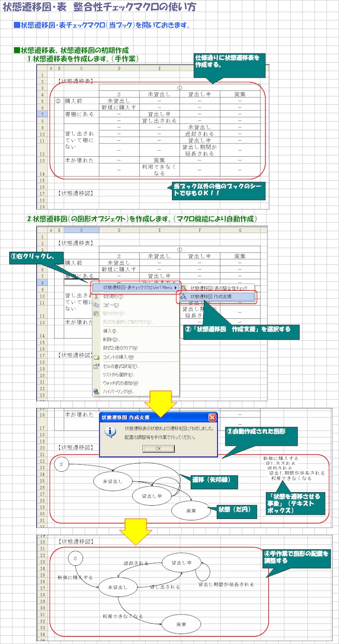The height and width of the screenshot is (644, 339).
Task: Click the Copy icon in context menu
Action: (96, 305)
